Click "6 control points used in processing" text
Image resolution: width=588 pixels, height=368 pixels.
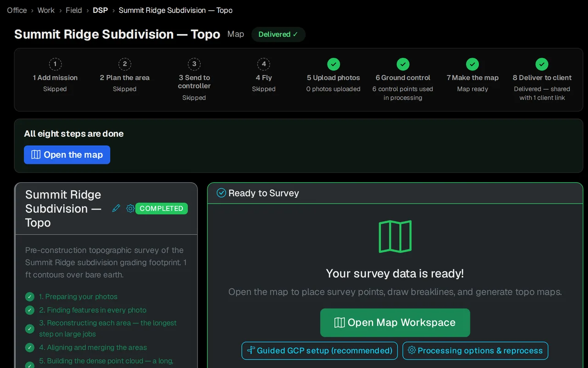[x=403, y=93]
